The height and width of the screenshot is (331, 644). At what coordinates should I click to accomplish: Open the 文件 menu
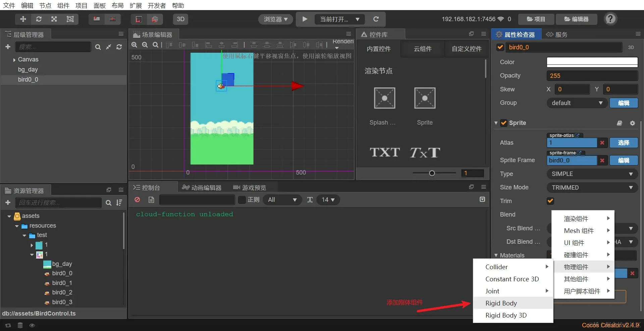[x=9, y=5]
